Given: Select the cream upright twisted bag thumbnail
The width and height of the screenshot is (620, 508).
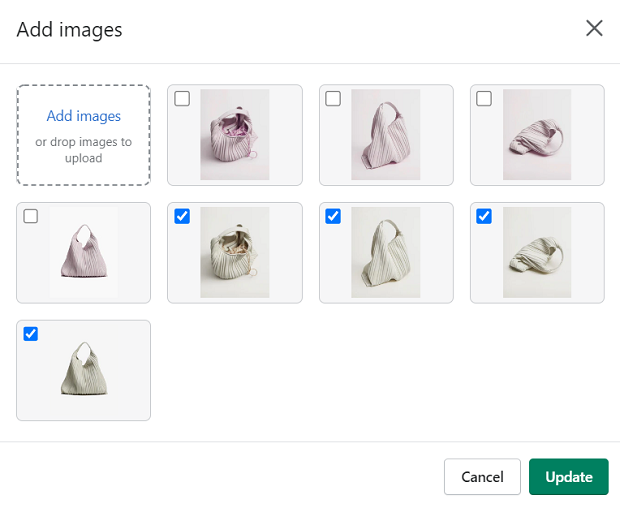Looking at the screenshot, I should click(x=386, y=252).
